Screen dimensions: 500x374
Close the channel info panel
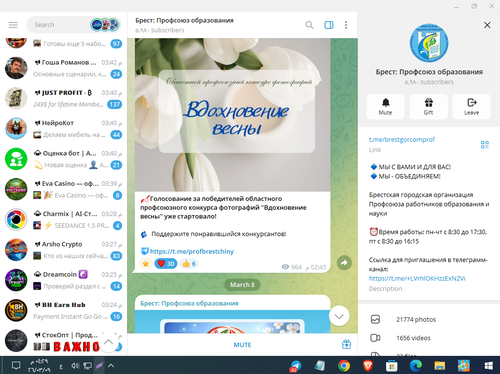coord(487,25)
